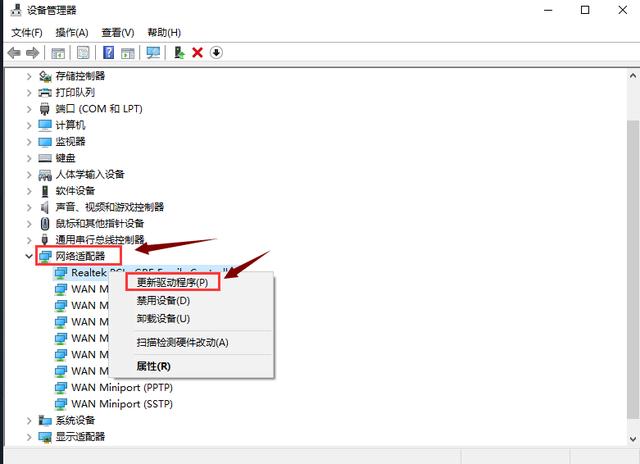Click the vertical scrollbar thumb
This screenshot has width=640, height=464.
click(x=633, y=269)
